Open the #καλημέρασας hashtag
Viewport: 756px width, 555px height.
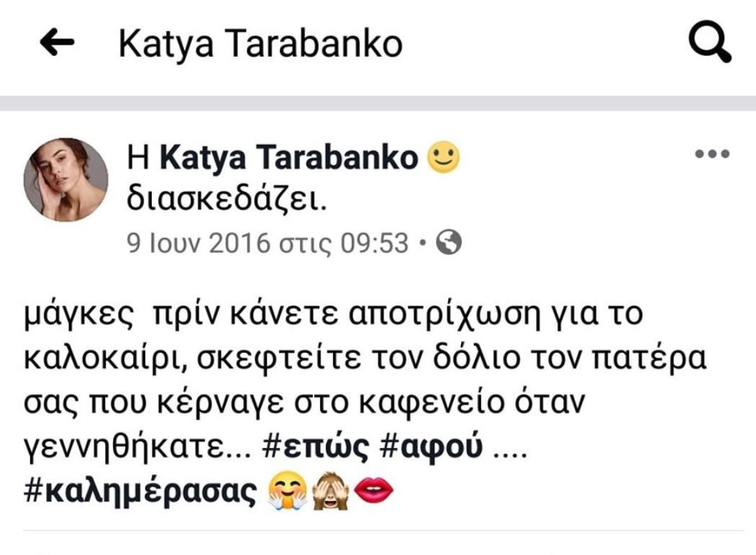(140, 492)
